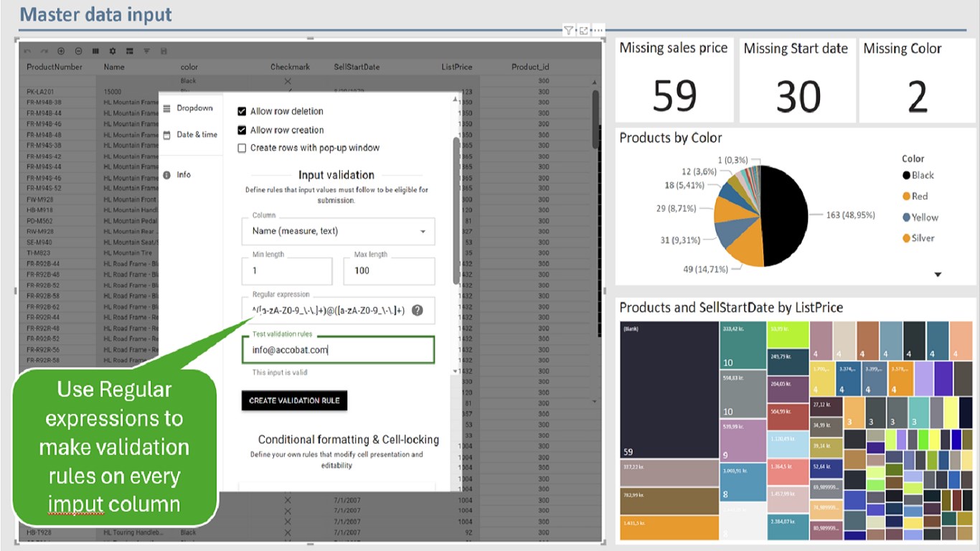The width and height of the screenshot is (980, 551).
Task: Click the redo arrow in table toolbar
Action: click(x=44, y=52)
